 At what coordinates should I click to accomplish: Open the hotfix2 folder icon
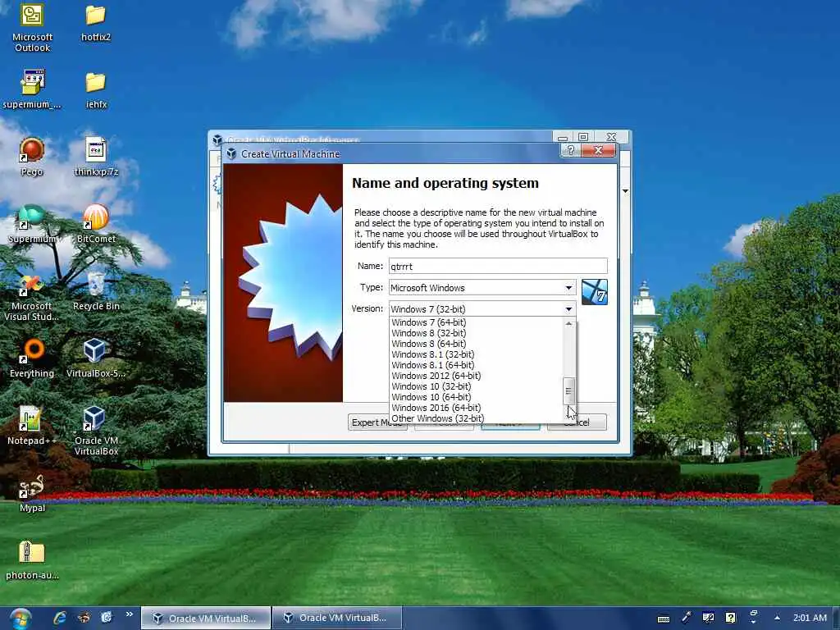(x=96, y=22)
